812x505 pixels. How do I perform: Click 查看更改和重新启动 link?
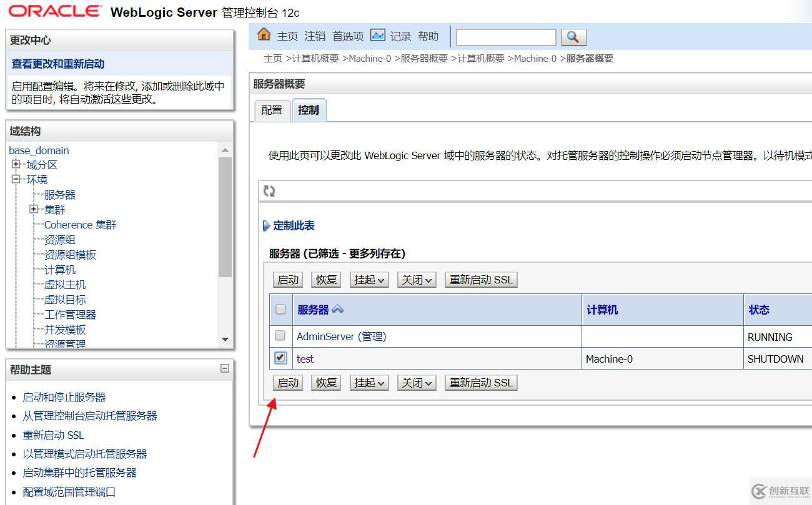click(x=58, y=64)
